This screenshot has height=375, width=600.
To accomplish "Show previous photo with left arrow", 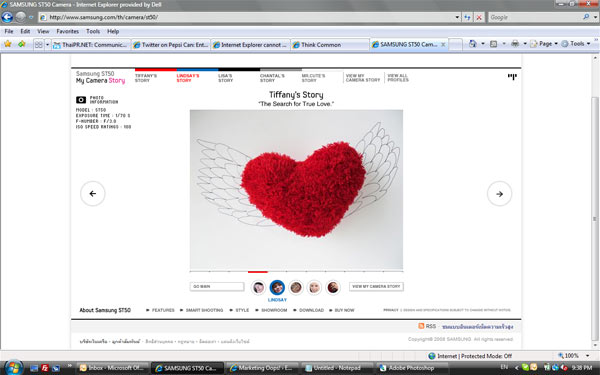I will pyautogui.click(x=93, y=194).
